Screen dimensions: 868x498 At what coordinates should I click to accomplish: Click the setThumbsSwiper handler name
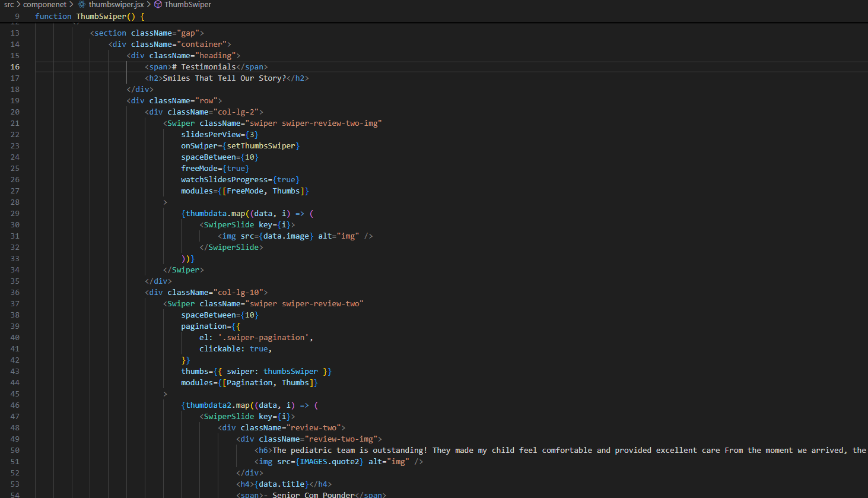261,145
